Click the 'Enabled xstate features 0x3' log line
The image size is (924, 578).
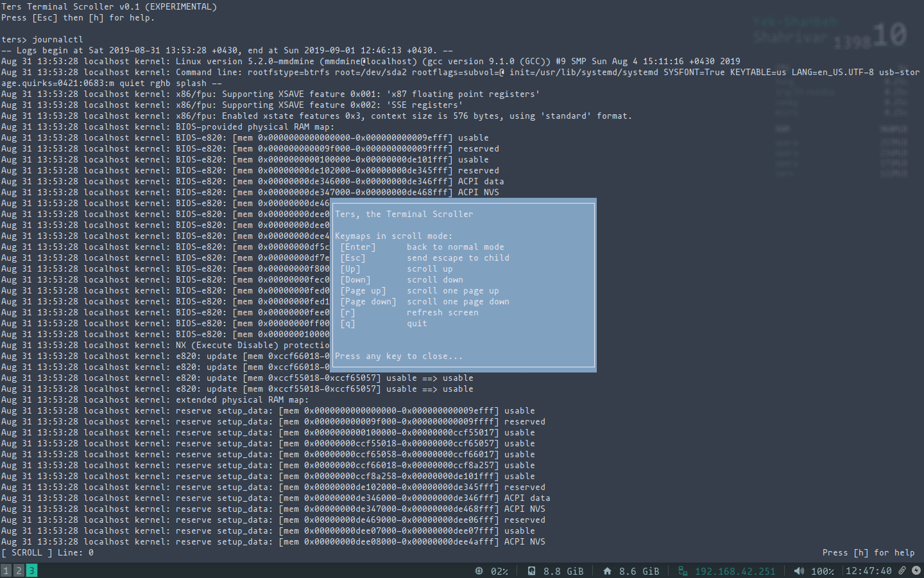[x=317, y=116]
